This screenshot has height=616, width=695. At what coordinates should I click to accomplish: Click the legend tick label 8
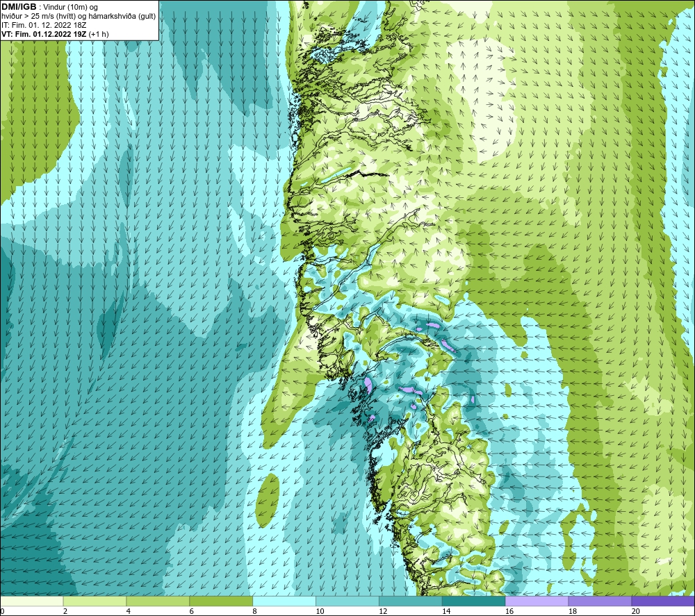point(254,611)
